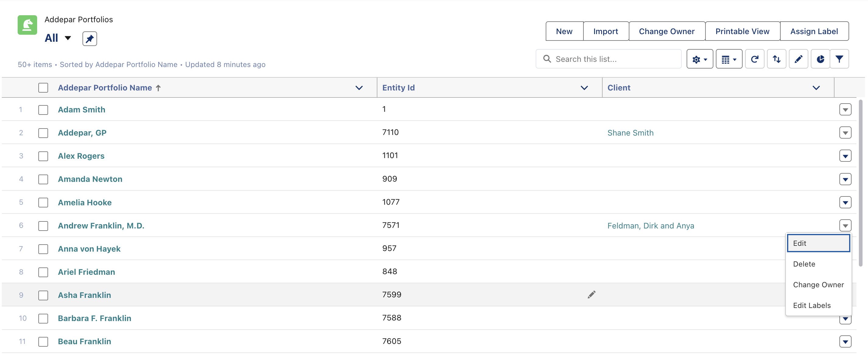Select the Alex Rogers row checkbox

[43, 157]
